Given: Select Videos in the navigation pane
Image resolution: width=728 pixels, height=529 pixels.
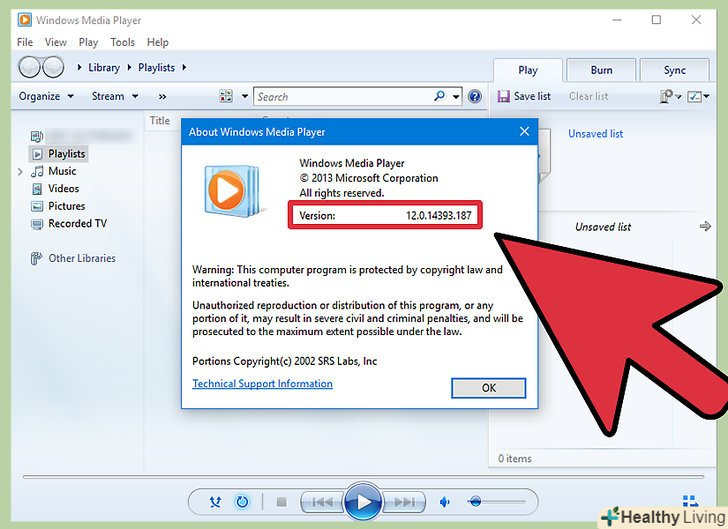Looking at the screenshot, I should click(55, 189).
